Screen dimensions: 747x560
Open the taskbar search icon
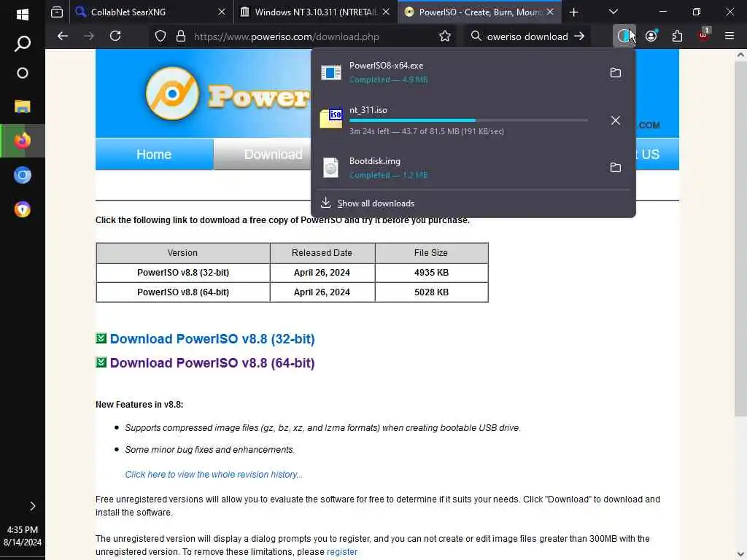click(x=22, y=43)
